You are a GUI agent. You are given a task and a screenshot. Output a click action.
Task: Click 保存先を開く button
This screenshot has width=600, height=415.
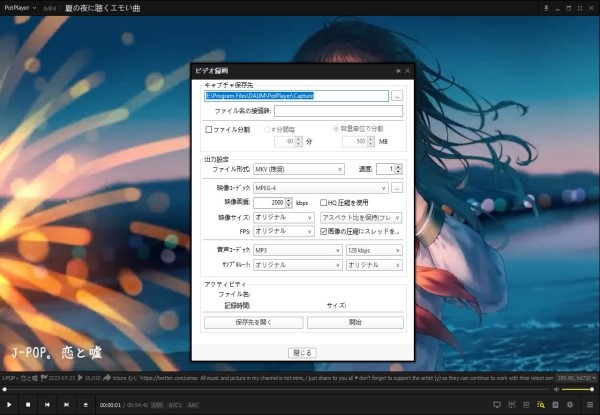point(254,322)
